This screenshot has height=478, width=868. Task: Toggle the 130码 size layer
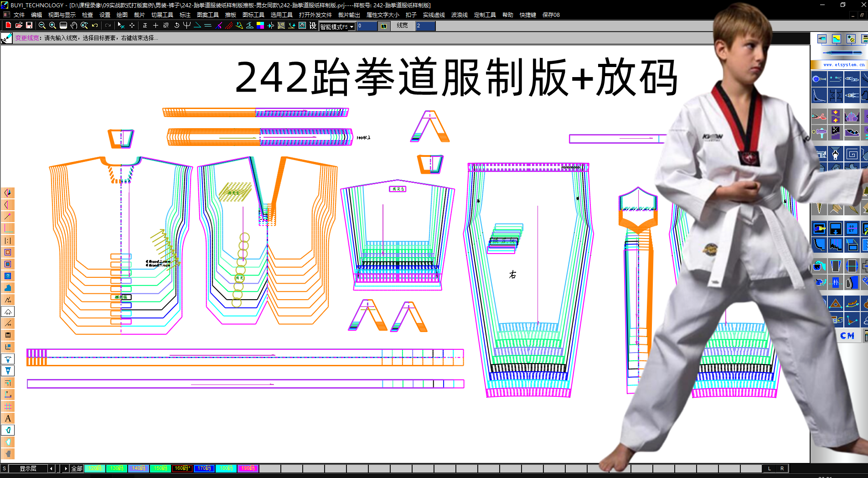tap(117, 468)
